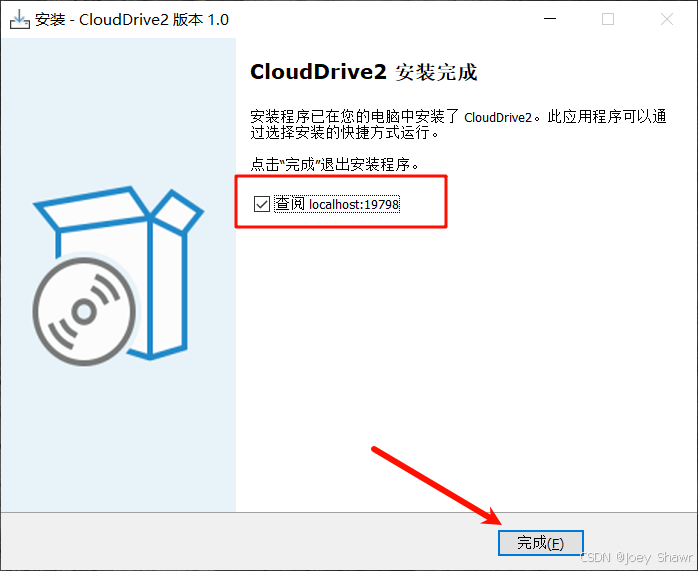Close the installer with the X button
Screen dimensions: 698x571
[x=667, y=19]
